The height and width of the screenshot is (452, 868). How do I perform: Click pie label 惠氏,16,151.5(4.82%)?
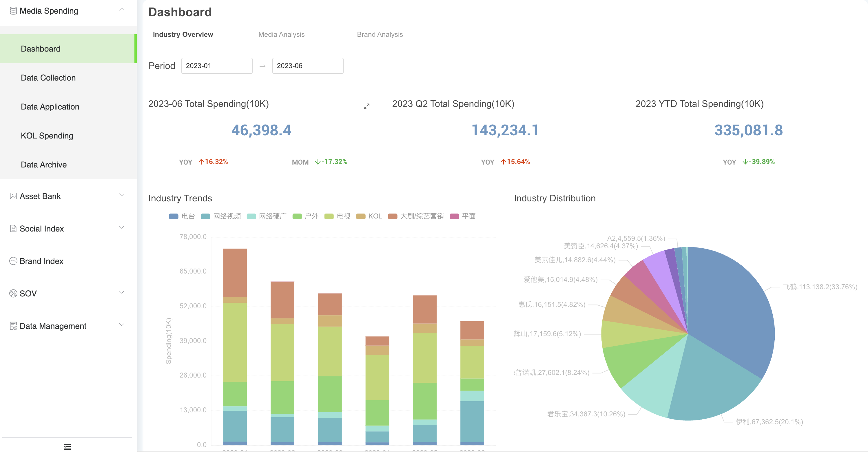click(x=552, y=304)
